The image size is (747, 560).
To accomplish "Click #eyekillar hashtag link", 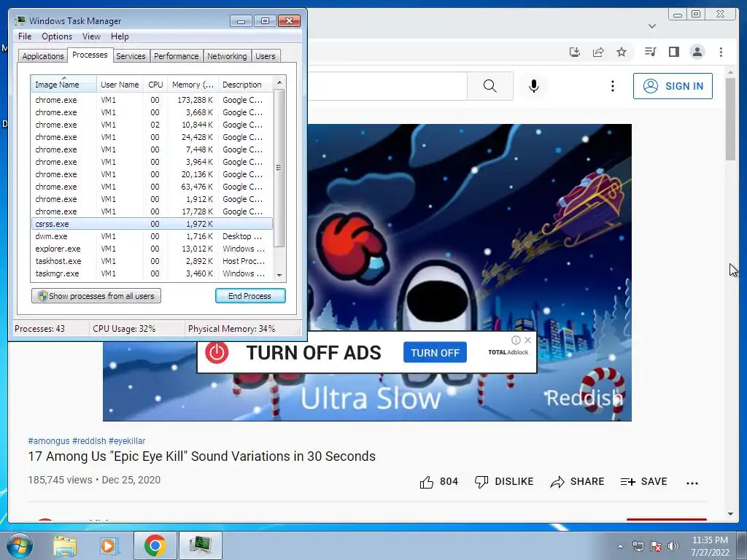I will [127, 441].
